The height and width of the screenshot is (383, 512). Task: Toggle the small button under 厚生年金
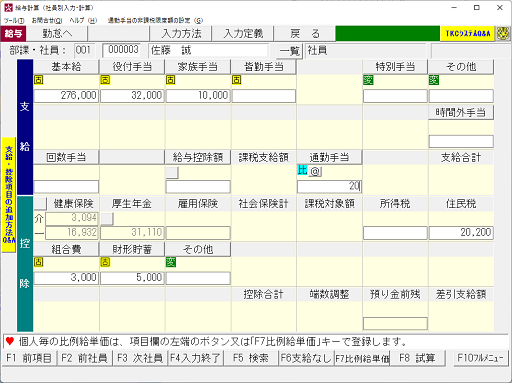click(x=107, y=219)
